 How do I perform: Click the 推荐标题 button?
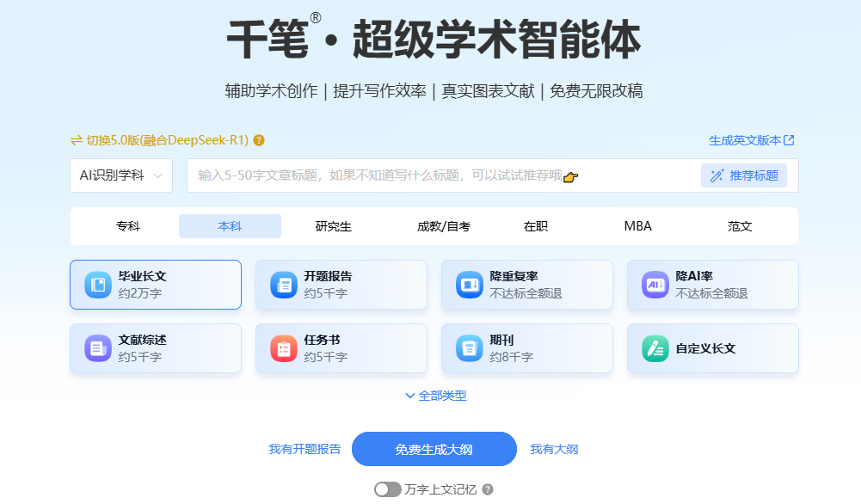744,175
